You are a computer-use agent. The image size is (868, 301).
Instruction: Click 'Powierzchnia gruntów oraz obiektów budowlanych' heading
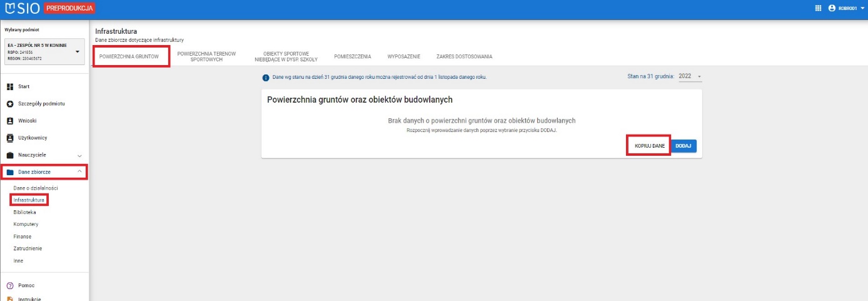(x=360, y=99)
